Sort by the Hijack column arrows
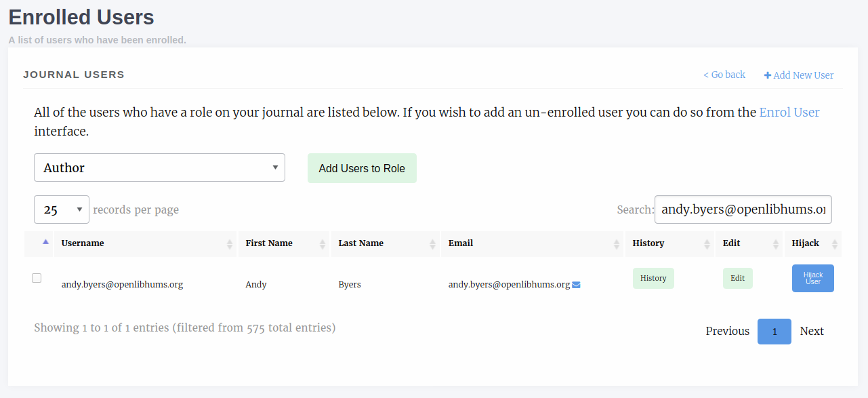The image size is (868, 398). point(835,244)
